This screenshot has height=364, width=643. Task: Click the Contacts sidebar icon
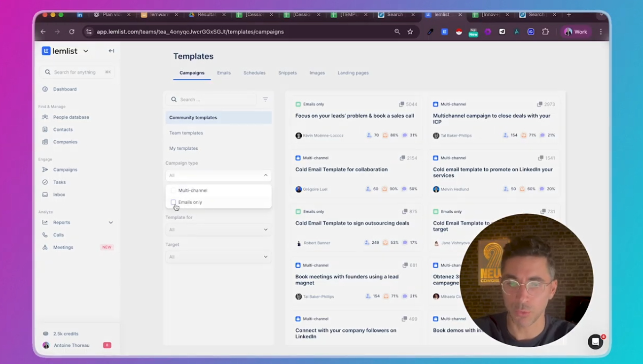45,130
